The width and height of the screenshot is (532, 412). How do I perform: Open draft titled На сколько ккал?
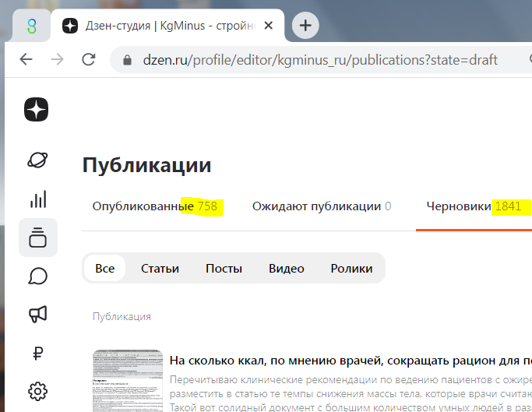coord(351,361)
